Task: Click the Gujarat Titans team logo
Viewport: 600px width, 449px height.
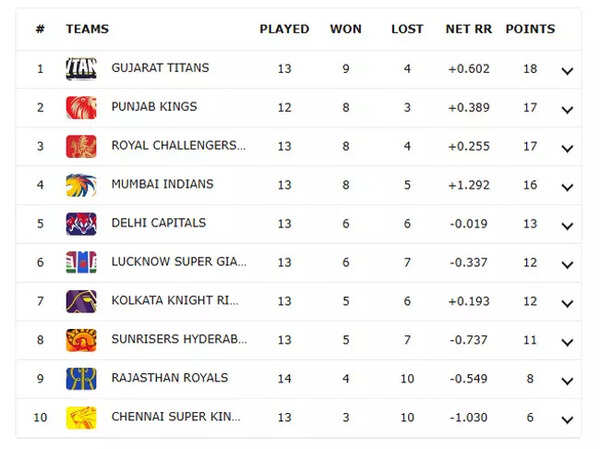Action: click(82, 68)
